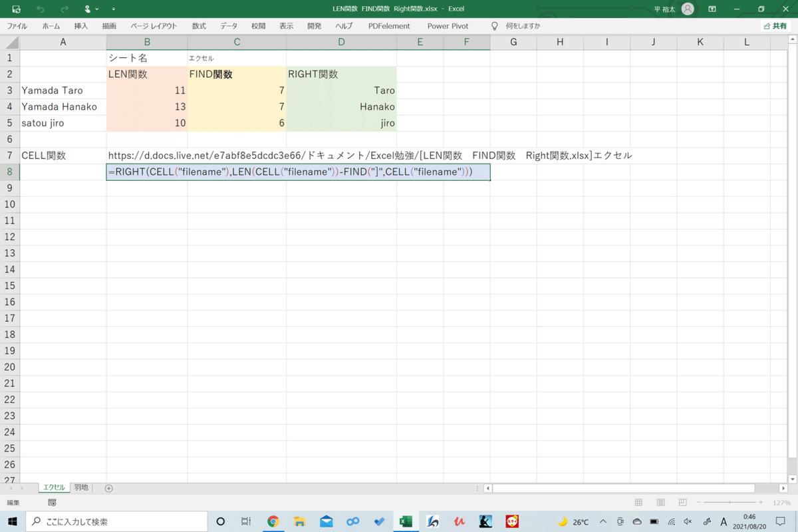
Task: Select column G header
Action: (x=513, y=43)
